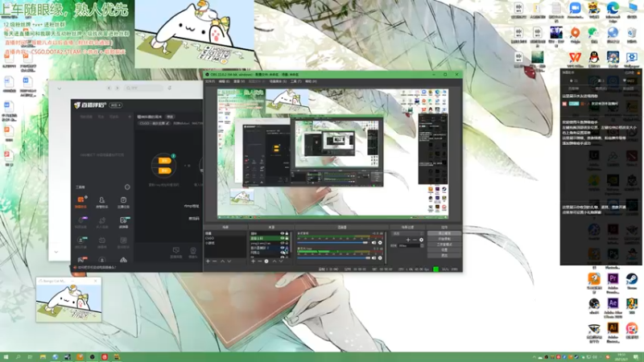Image resolution: width=644 pixels, height=362 pixels.
Task: Open Mic/Aux gear settings in OBS mixer
Action: click(x=380, y=257)
